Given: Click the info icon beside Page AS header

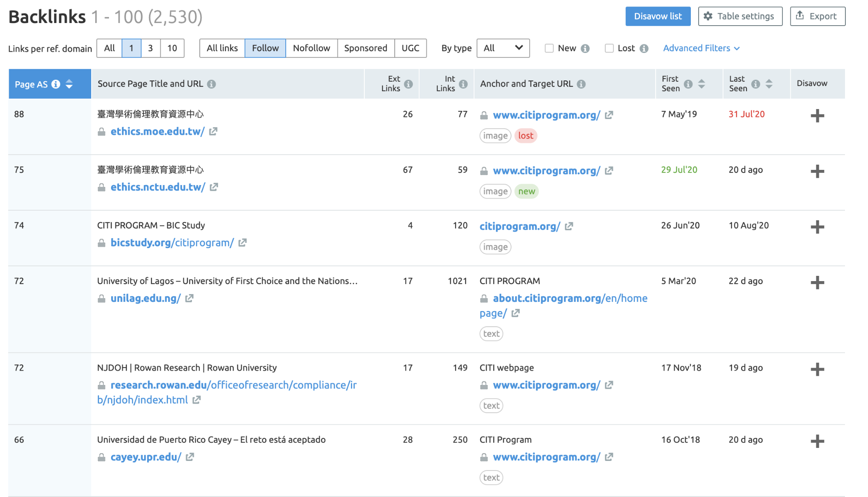Looking at the screenshot, I should click(x=56, y=84).
